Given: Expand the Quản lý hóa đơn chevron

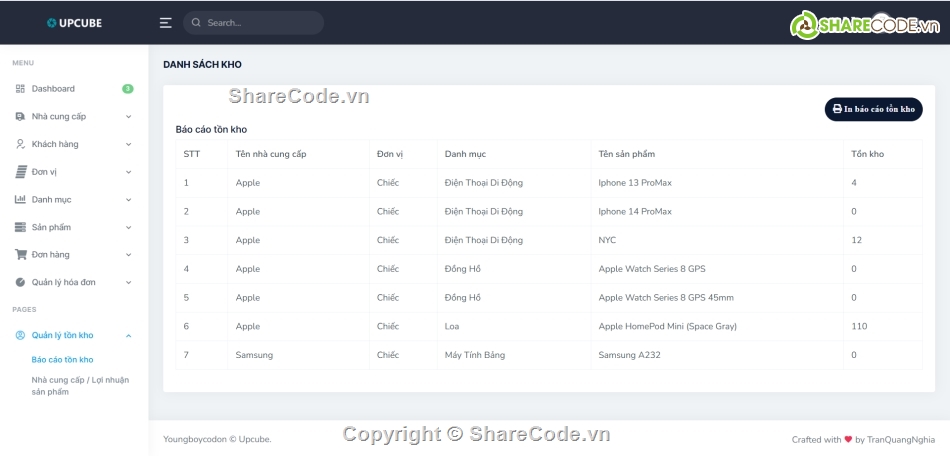Looking at the screenshot, I should (x=128, y=283).
